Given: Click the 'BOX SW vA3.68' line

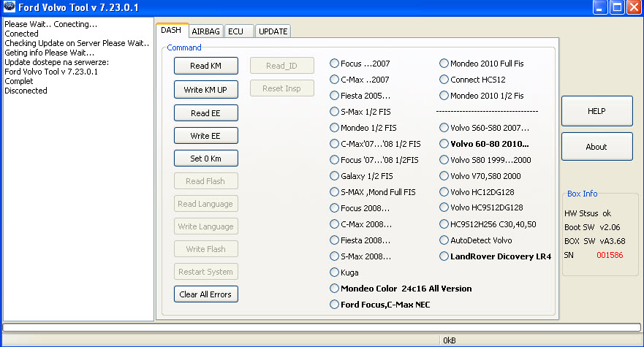Looking at the screenshot, I should pos(595,241).
